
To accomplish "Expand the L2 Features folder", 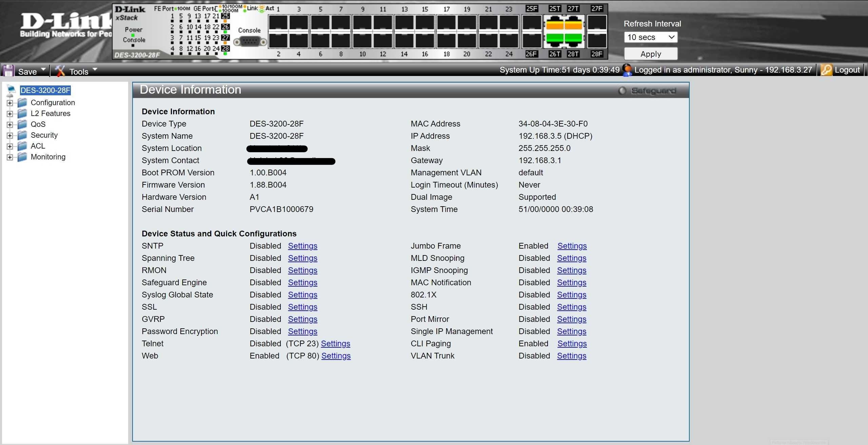I will click(10, 114).
